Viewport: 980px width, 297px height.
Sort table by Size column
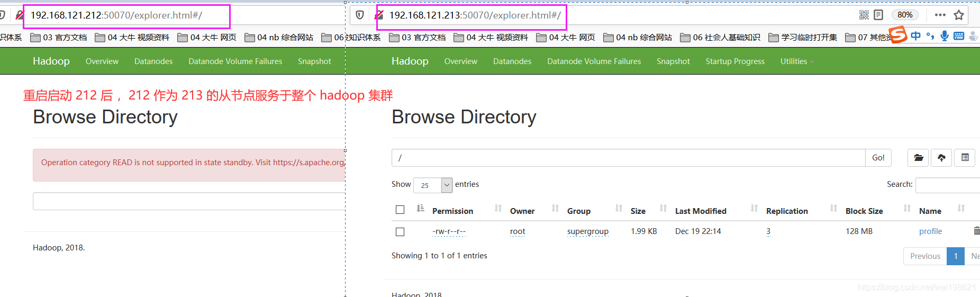click(x=638, y=211)
